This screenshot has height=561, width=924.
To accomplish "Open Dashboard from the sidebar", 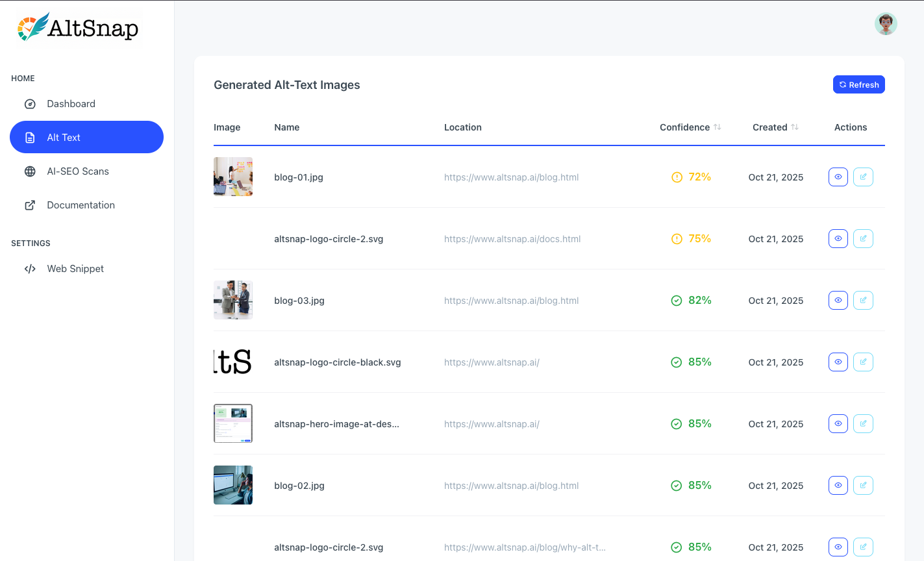I will [71, 104].
